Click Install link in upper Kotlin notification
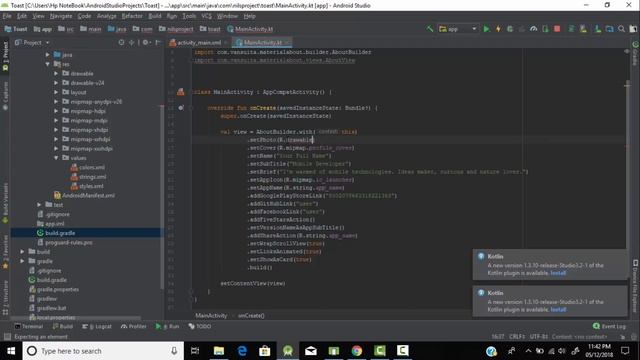640x360 pixels. (x=558, y=273)
